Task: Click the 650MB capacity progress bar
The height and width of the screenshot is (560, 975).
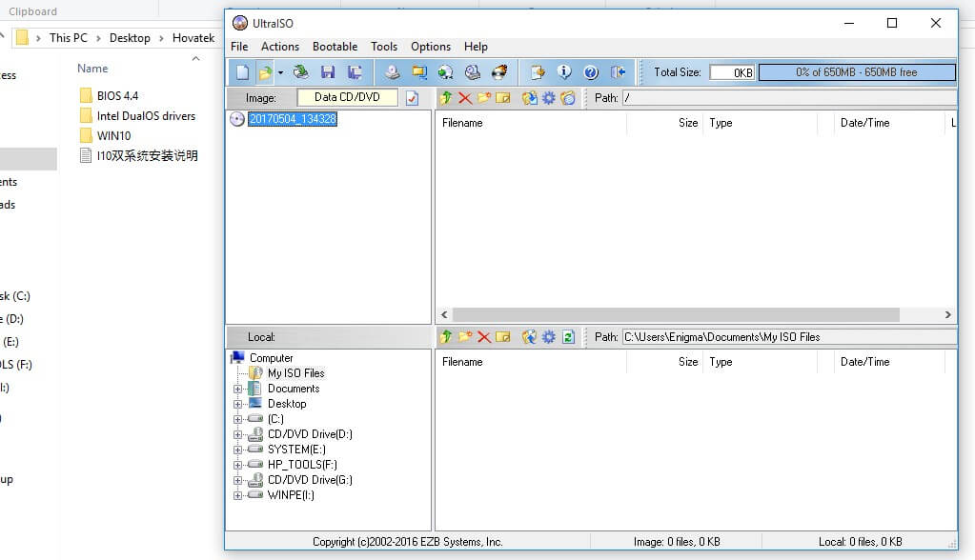Action: [x=857, y=72]
